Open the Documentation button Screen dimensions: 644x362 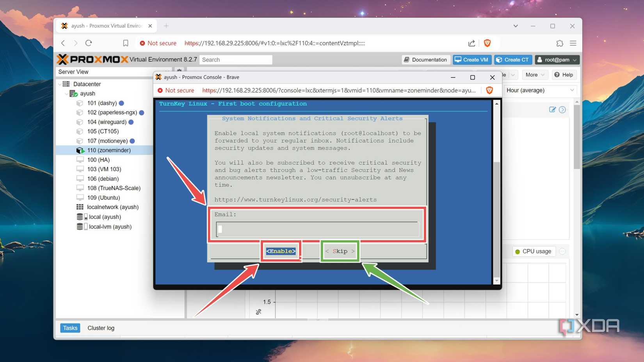(425, 60)
